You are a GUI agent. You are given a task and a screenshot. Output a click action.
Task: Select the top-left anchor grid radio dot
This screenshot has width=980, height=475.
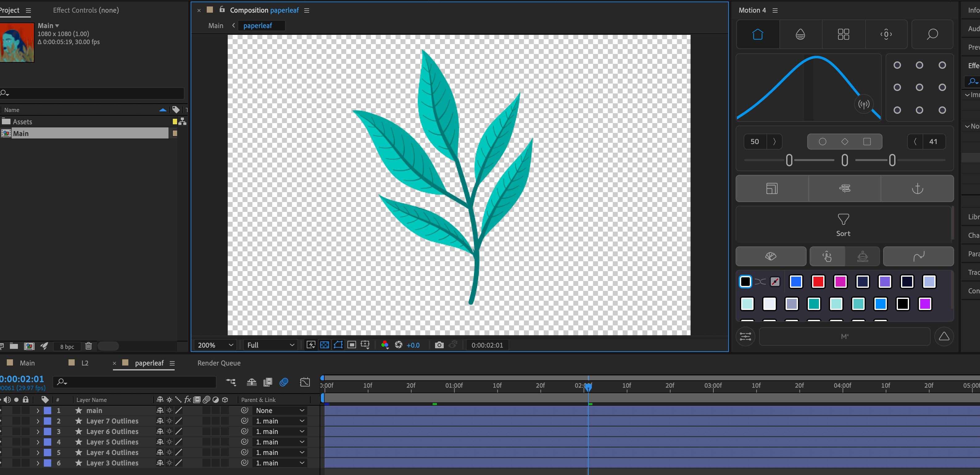coord(897,65)
